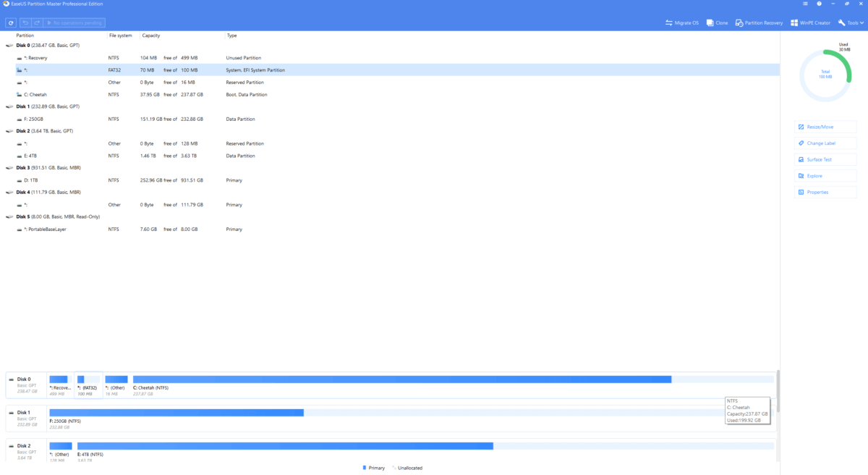868x475 pixels.
Task: Click the Change Label action button
Action: pyautogui.click(x=825, y=143)
